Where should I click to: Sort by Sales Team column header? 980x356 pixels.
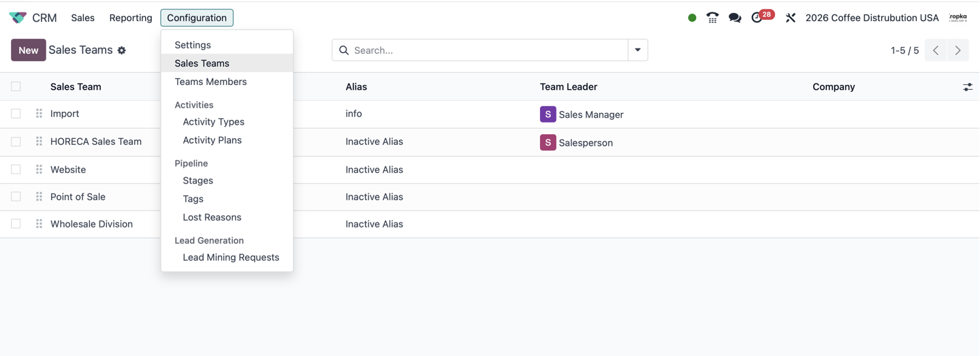[76, 87]
